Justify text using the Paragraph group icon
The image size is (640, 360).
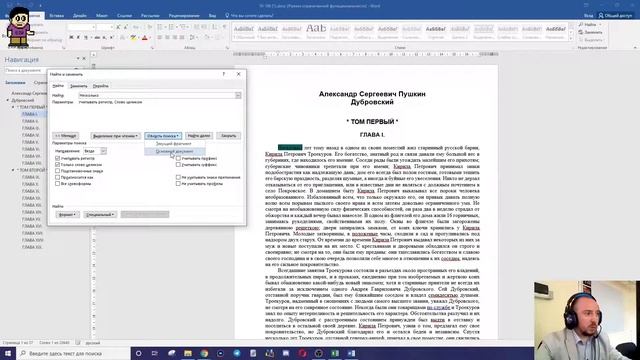coord(182,38)
